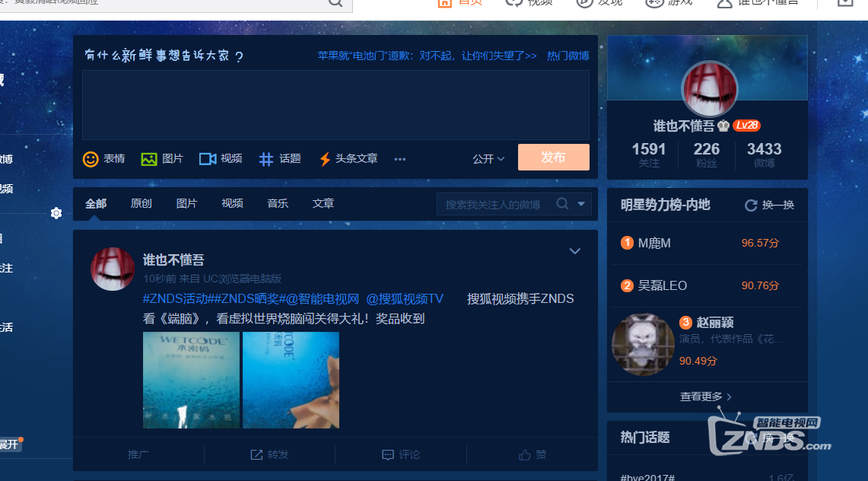Click 推广 under the post
The width and height of the screenshot is (868, 481).
pos(138,454)
